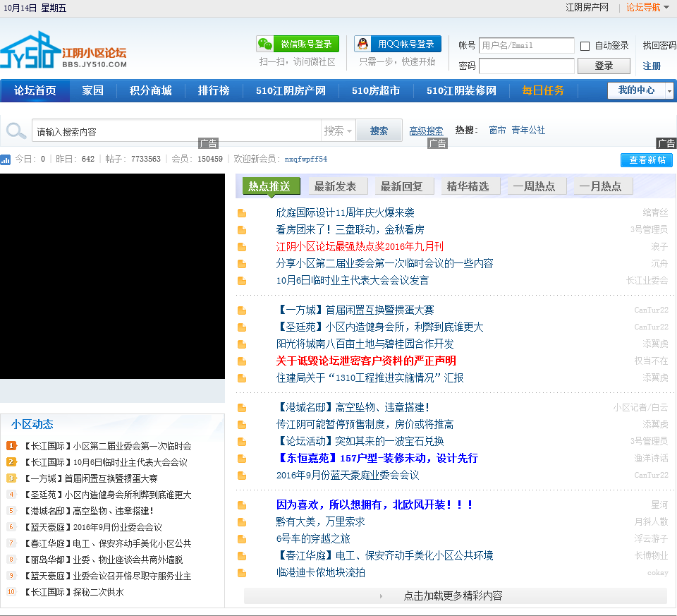Screen dimensions: 677x616
Task: Expand the 我的中心 menu arrow
Action: click(669, 91)
